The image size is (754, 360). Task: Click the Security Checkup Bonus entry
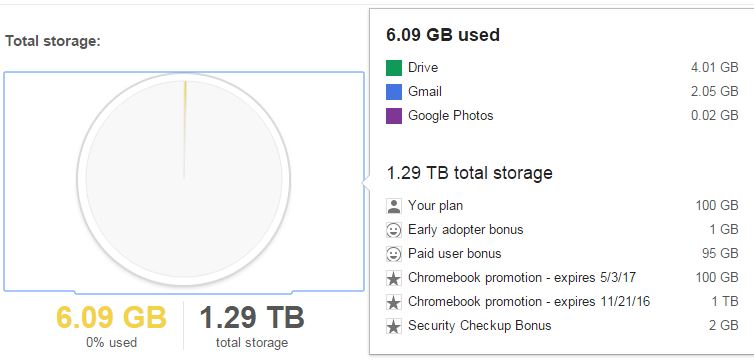pyautogui.click(x=562, y=326)
